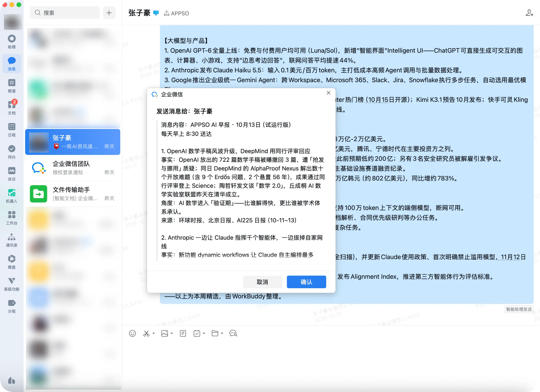The width and height of the screenshot is (540, 392).
Task: Click the profile avatar at sidebar top
Action: (13, 22)
